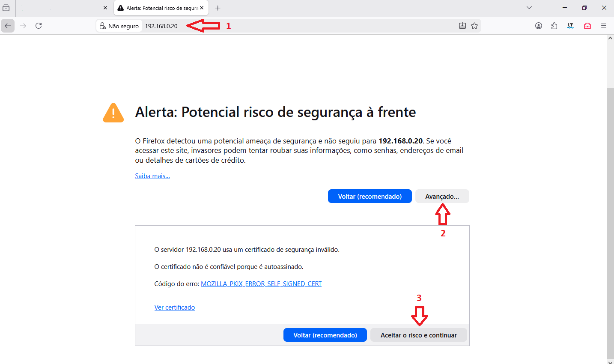Click the upper Voltar (recomendado) button
Screen dimensions: 614x364
click(370, 196)
